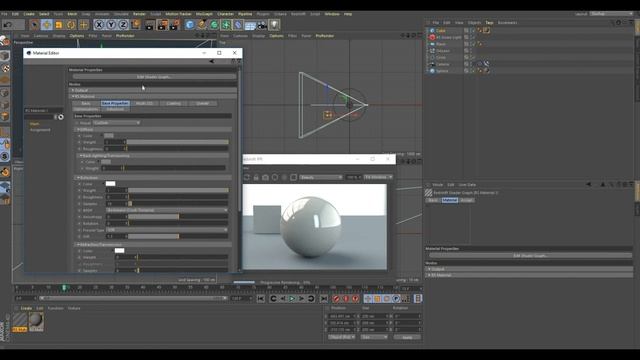Select Sphere in Object Manager
The width and height of the screenshot is (640, 360).
pyautogui.click(x=442, y=71)
